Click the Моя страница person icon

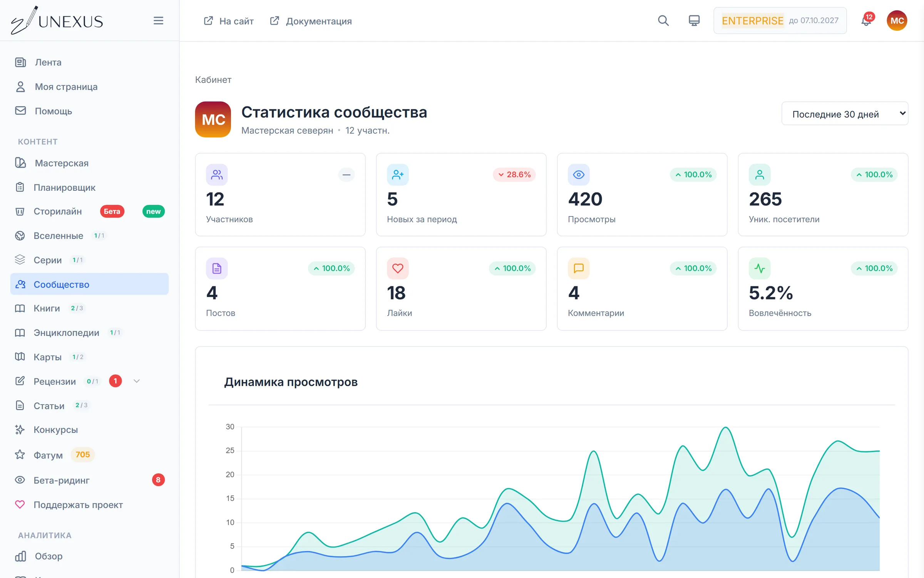pyautogui.click(x=20, y=87)
